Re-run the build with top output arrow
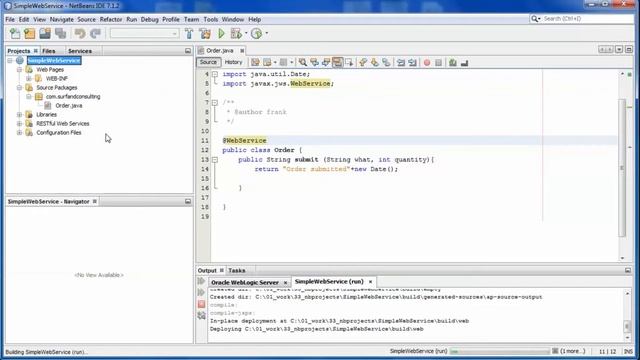 click(201, 282)
